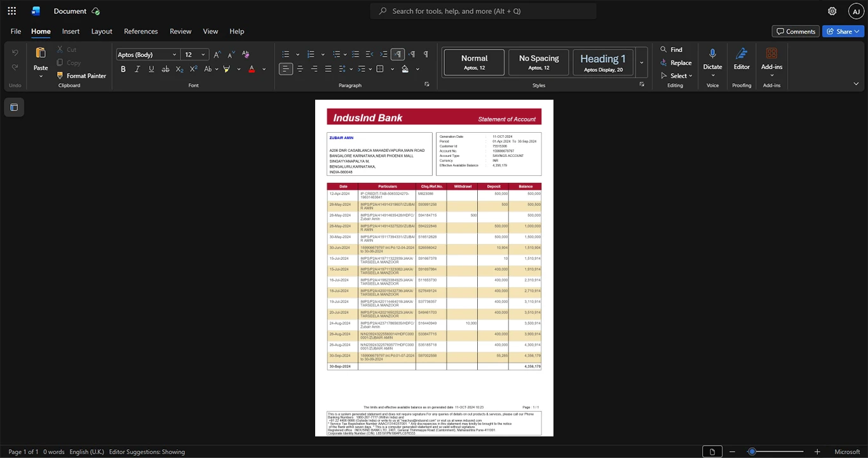
Task: Click Replace in Editing group
Action: (675, 63)
